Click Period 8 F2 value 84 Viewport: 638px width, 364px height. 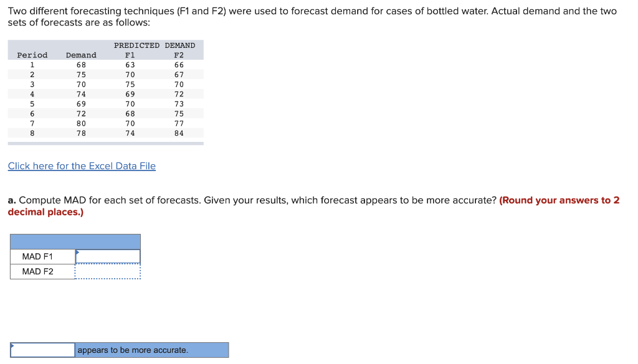[179, 133]
